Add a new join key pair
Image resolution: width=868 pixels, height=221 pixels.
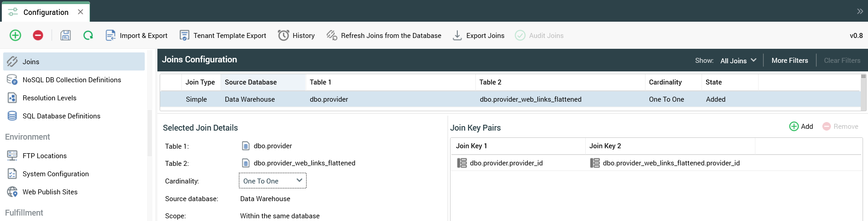[801, 127]
